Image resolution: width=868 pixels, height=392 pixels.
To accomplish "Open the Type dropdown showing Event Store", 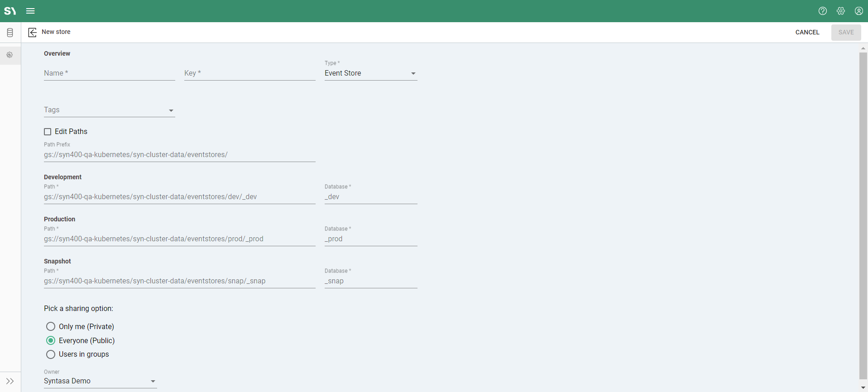I will (x=370, y=73).
